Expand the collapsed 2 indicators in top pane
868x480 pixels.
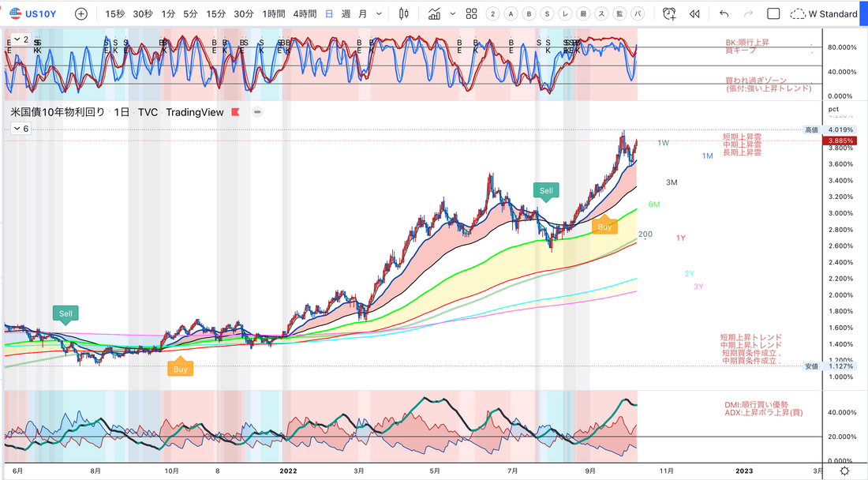[x=21, y=39]
